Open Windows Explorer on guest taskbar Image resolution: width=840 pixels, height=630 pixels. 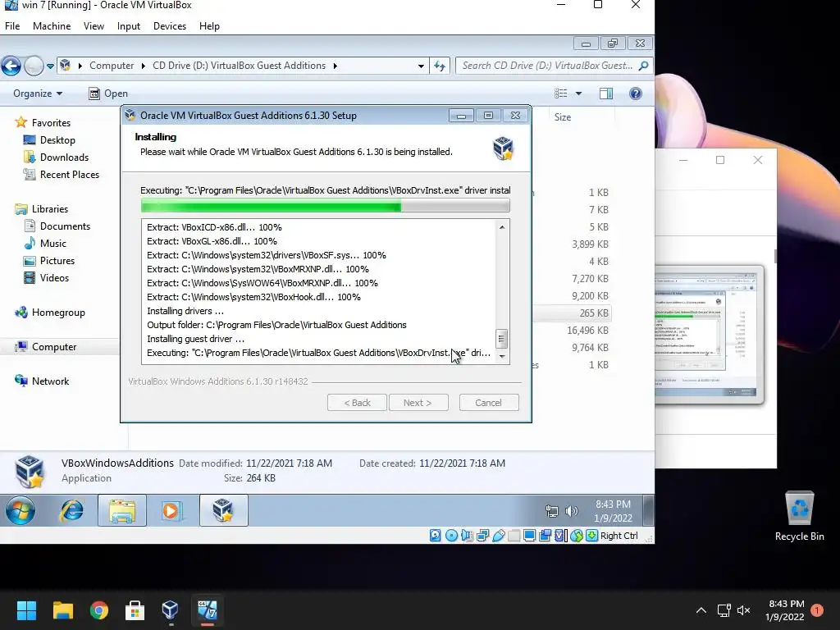coord(122,510)
